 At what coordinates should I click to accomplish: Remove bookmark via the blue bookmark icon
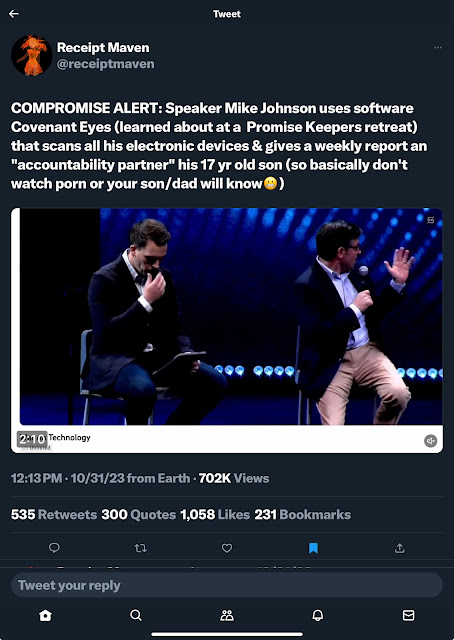point(313,548)
